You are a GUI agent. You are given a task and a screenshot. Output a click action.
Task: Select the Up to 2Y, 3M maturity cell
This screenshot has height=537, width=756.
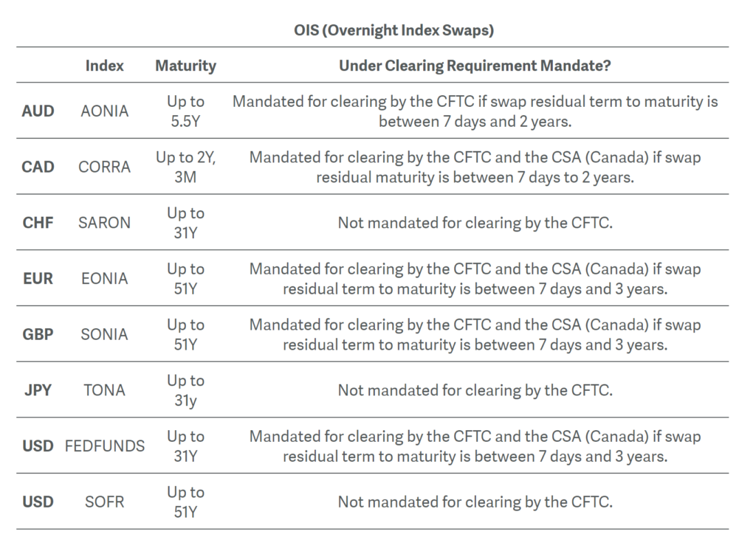point(185,167)
